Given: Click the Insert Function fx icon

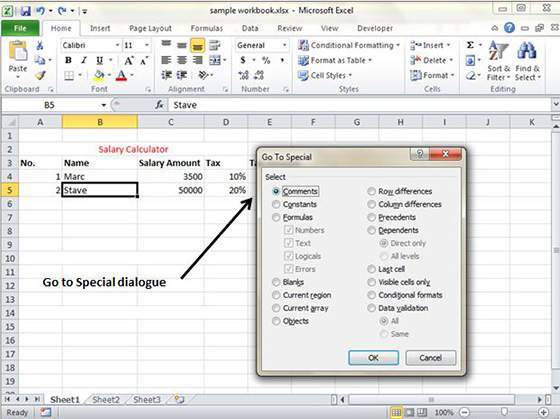Looking at the screenshot, I should 160,105.
